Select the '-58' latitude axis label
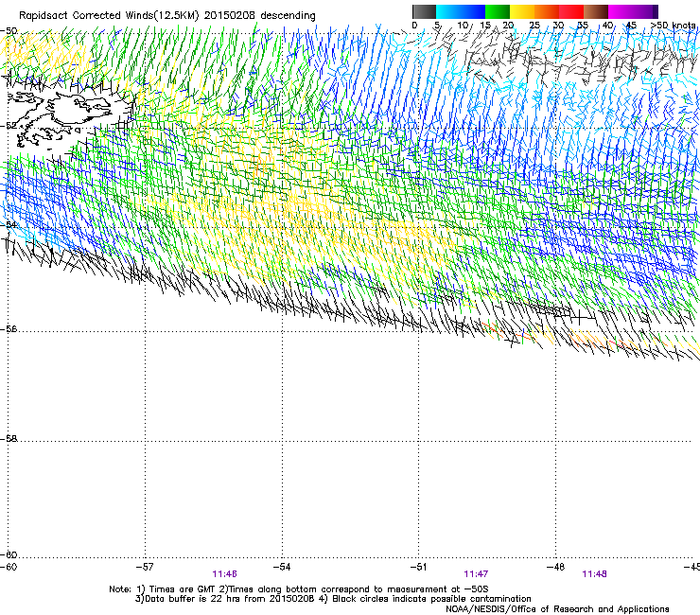Viewport: 700px width, 615px height. pyautogui.click(x=9, y=439)
